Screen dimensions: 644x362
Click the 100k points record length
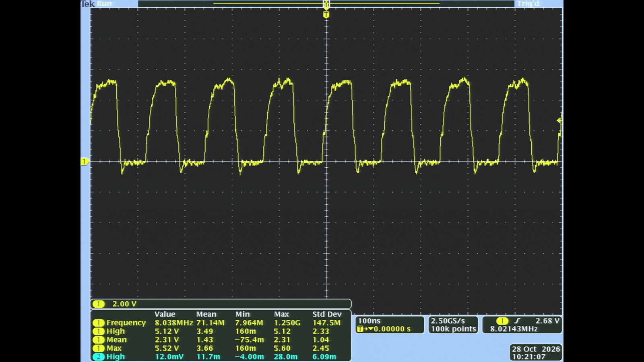453,329
